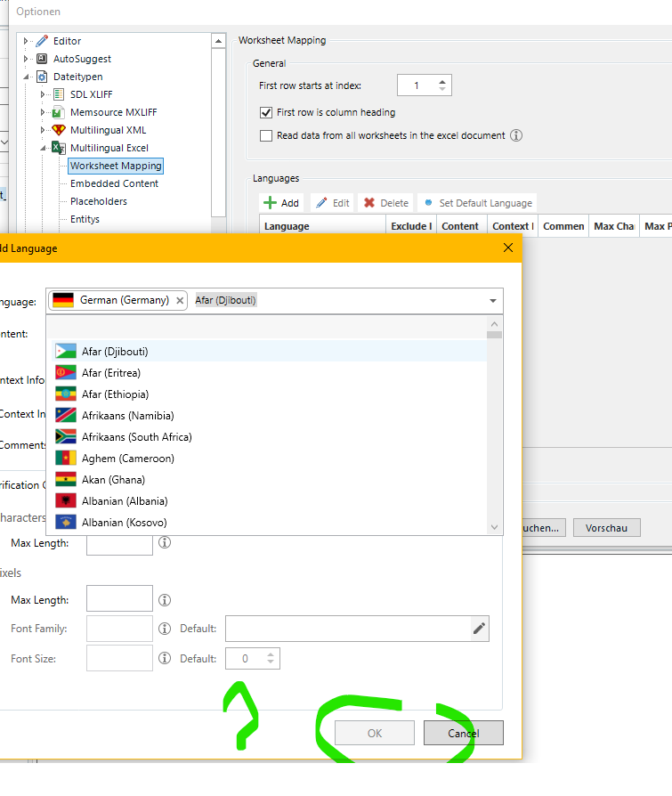Screen dimensions: 672x796
Task: Choose Afar (Eritrea) from the list
Action: (x=269, y=372)
